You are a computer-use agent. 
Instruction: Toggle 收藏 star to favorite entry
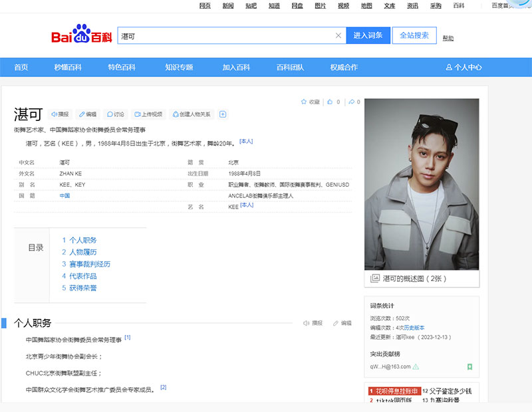[310, 102]
